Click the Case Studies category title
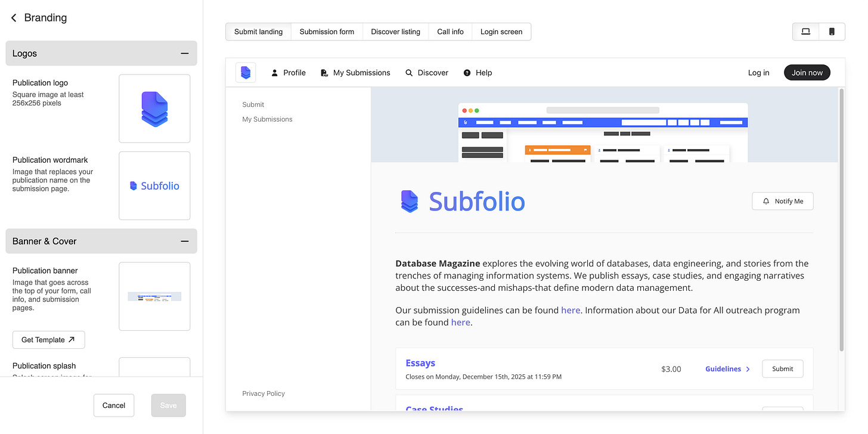 click(x=434, y=409)
